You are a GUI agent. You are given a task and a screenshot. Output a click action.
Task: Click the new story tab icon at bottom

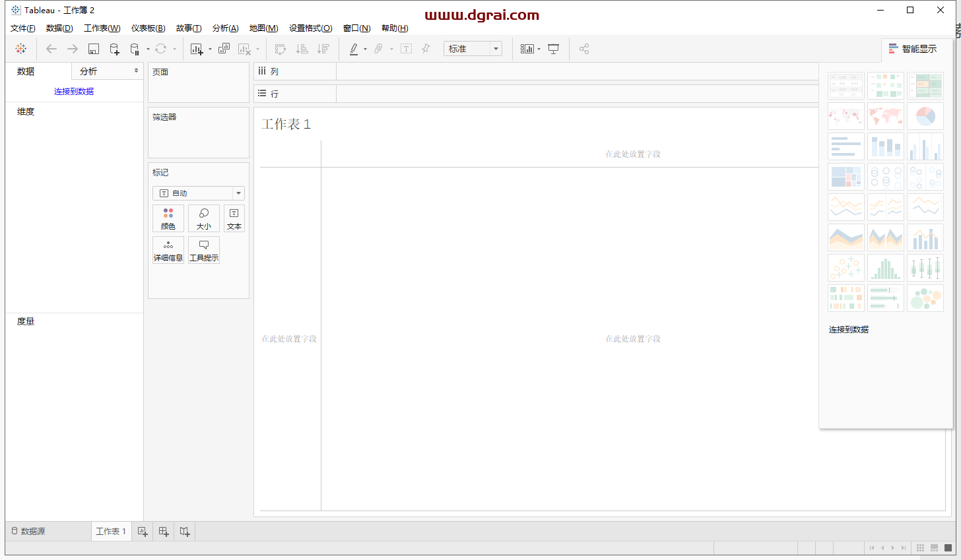click(185, 532)
